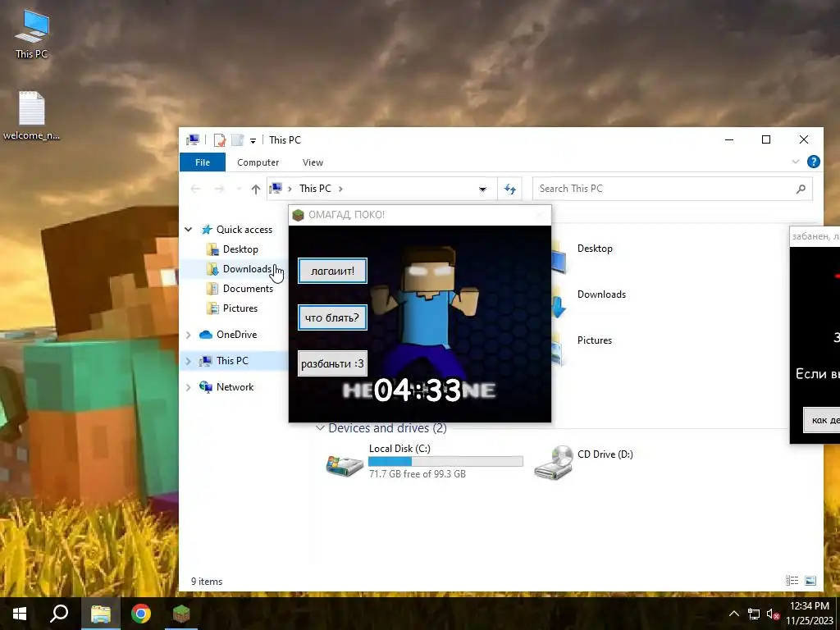This screenshot has height=630, width=840.
Task: Collapse the Quick access tree node
Action: click(189, 230)
